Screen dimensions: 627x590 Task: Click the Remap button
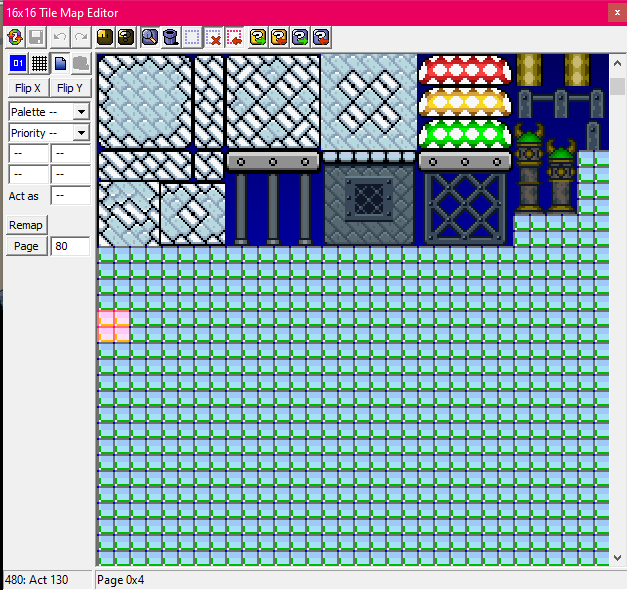pos(26,225)
